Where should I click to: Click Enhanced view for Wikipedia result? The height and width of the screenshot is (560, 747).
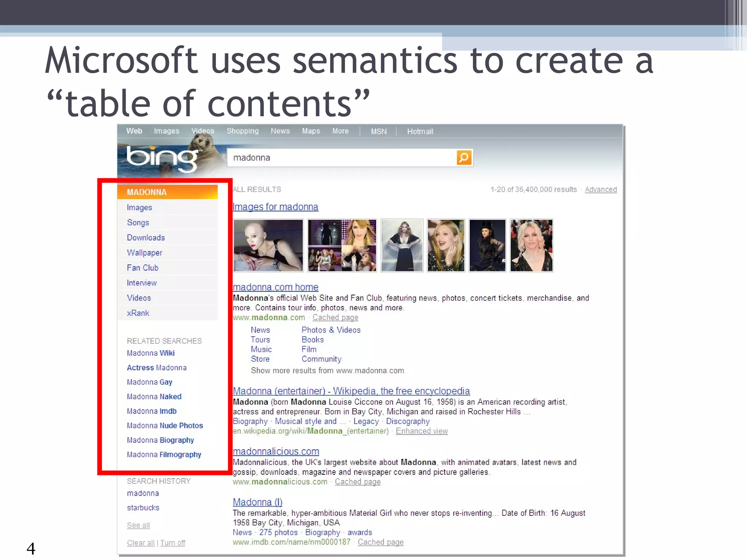[422, 431]
